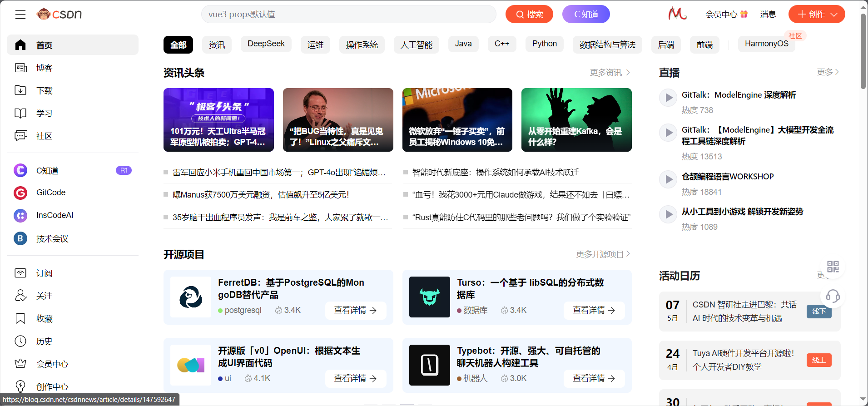The height and width of the screenshot is (406, 868).
Task: Open headline 35岁脑干出血程序员发声
Action: [280, 218]
